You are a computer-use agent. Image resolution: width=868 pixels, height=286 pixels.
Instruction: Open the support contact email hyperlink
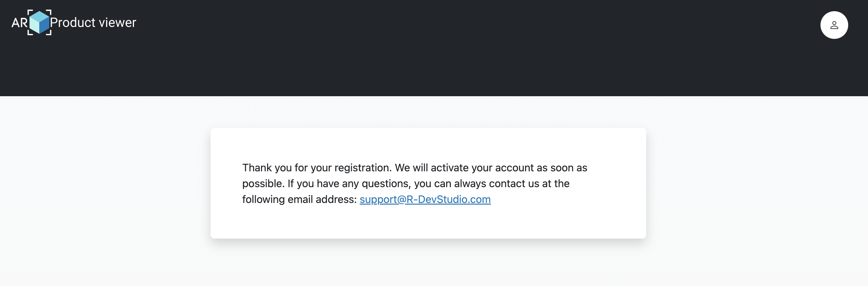tap(425, 200)
